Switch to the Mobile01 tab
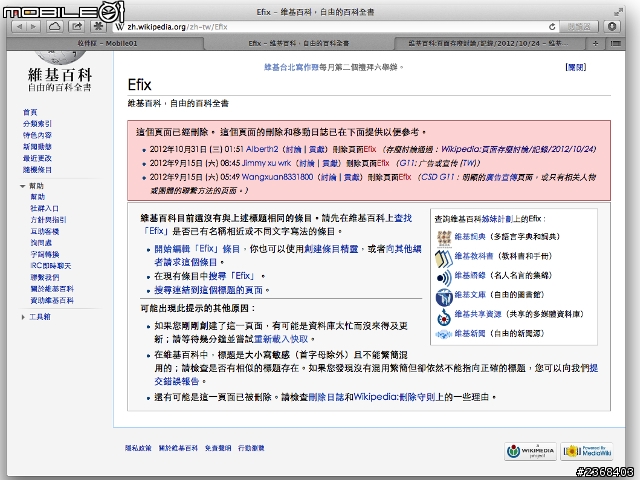Image resolution: width=640 pixels, height=480 pixels. click(x=107, y=43)
